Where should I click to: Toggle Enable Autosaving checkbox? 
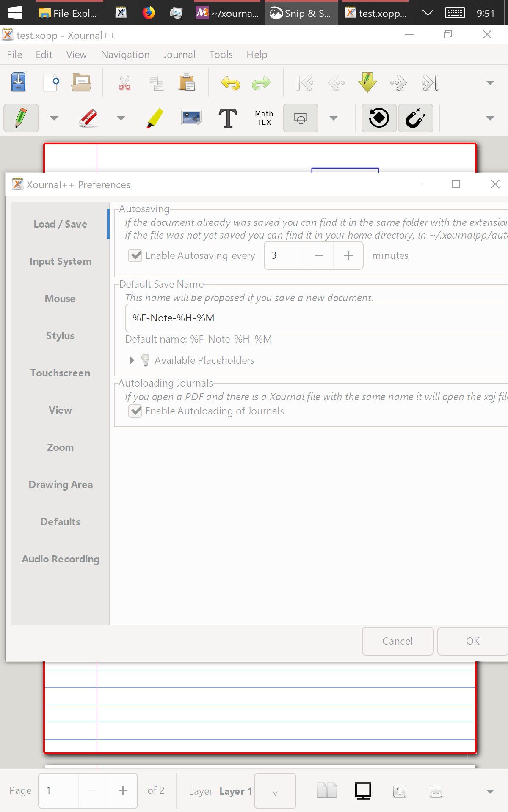[x=135, y=255]
